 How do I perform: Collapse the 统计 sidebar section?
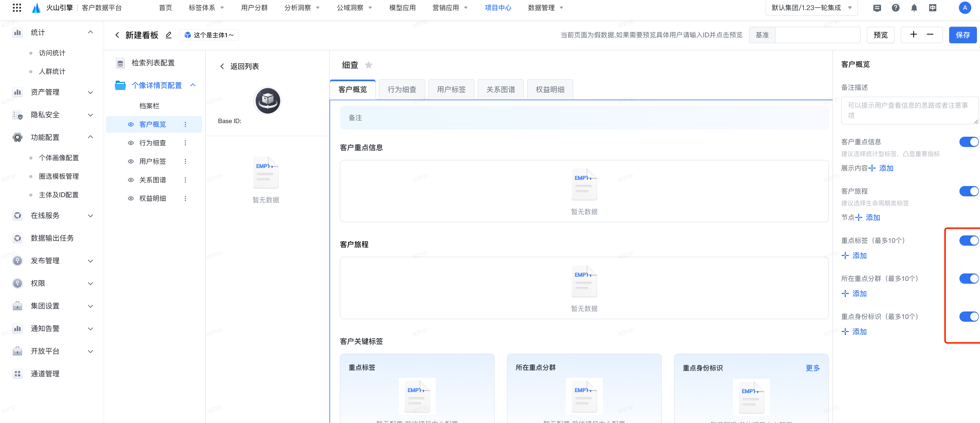pyautogui.click(x=90, y=32)
